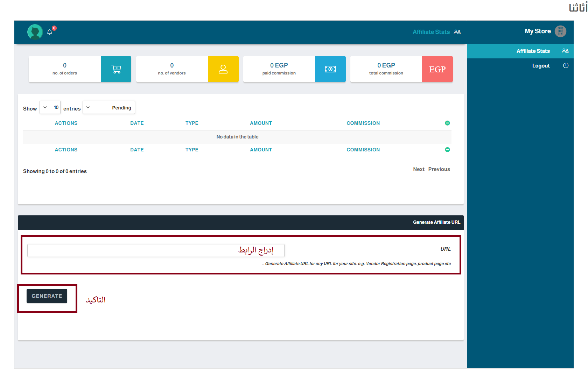Open Affiliate Stats link in top bar
The height and width of the screenshot is (379, 588).
431,32
